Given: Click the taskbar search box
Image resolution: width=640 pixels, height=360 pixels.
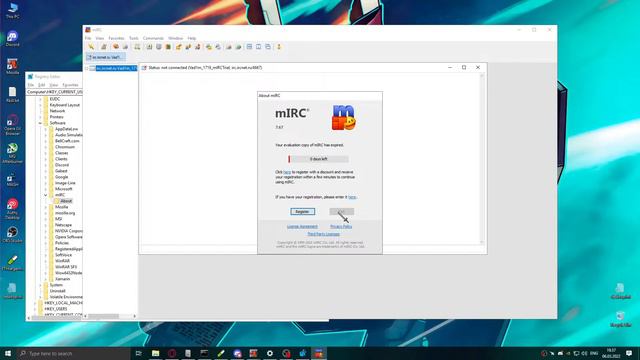Looking at the screenshot, I should tap(73, 353).
